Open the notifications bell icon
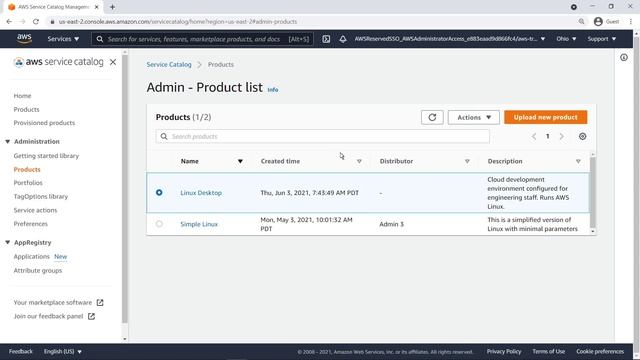Image resolution: width=640 pixels, height=360 pixels. click(x=343, y=39)
